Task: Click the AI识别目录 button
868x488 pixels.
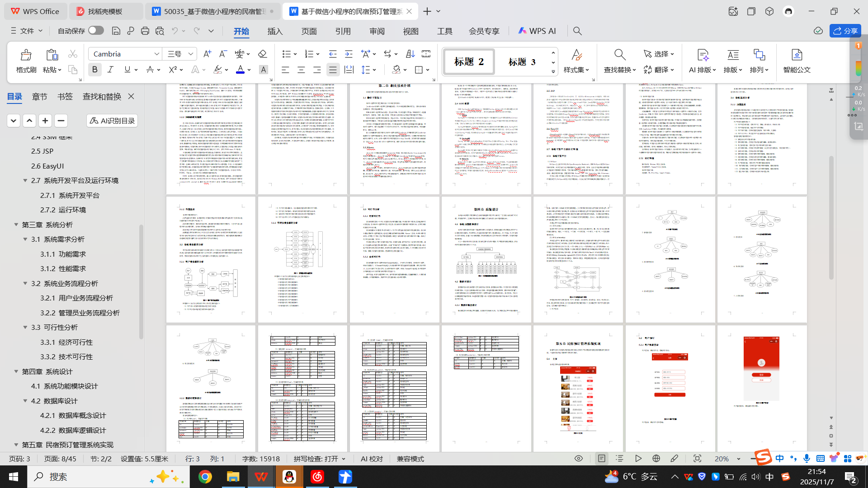Action: coord(112,121)
